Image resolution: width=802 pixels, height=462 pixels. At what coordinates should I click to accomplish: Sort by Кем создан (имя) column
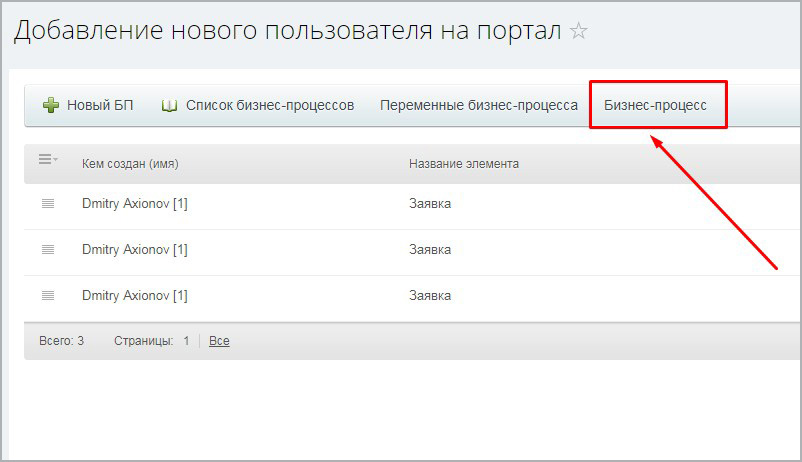tap(129, 163)
